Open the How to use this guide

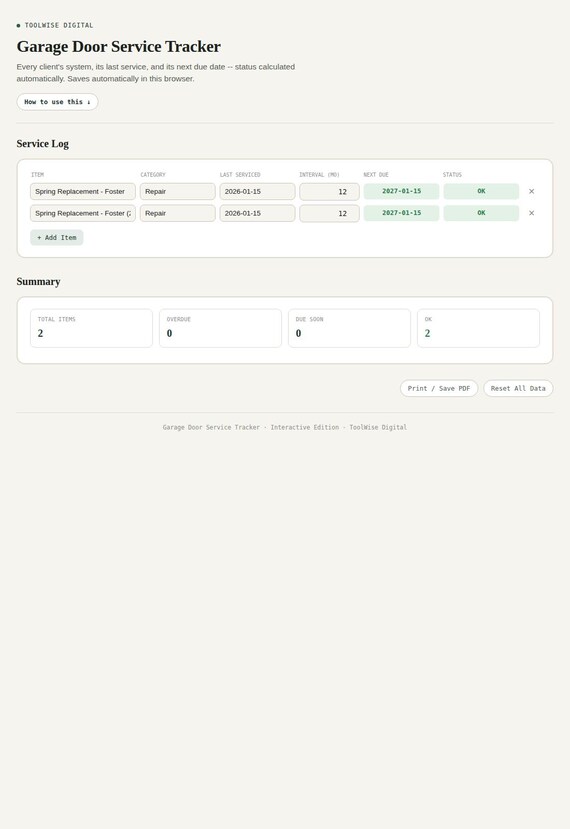[x=57, y=102]
